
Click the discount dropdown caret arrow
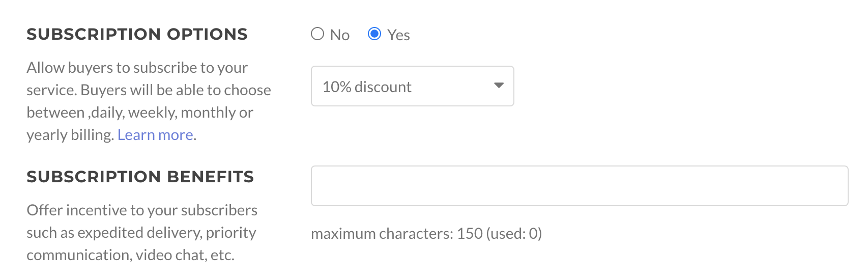499,86
